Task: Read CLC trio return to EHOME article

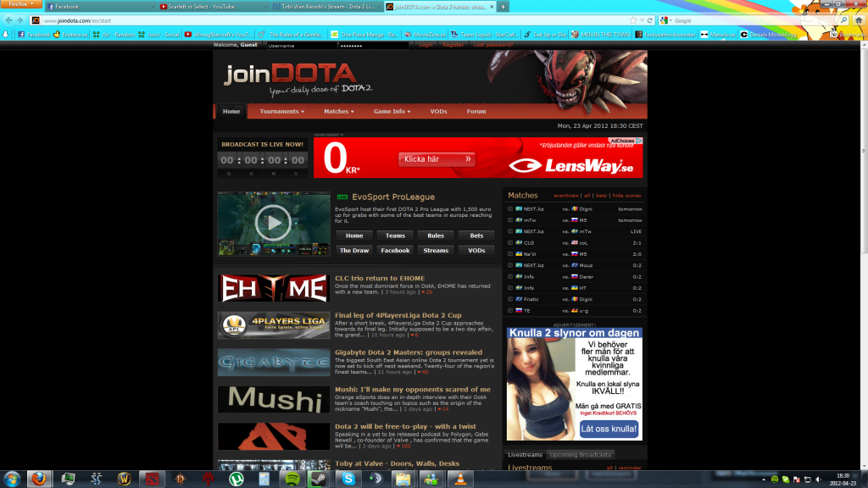Action: click(380, 278)
